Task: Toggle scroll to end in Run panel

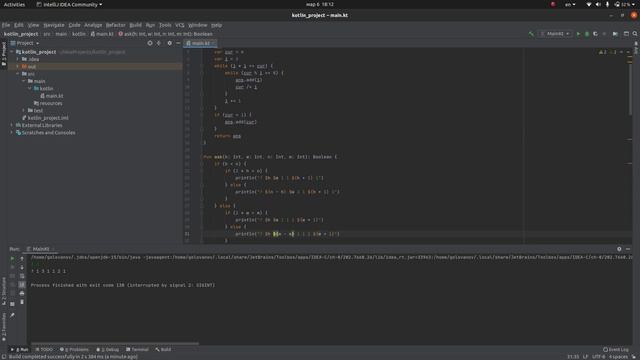Action: (x=22, y=284)
